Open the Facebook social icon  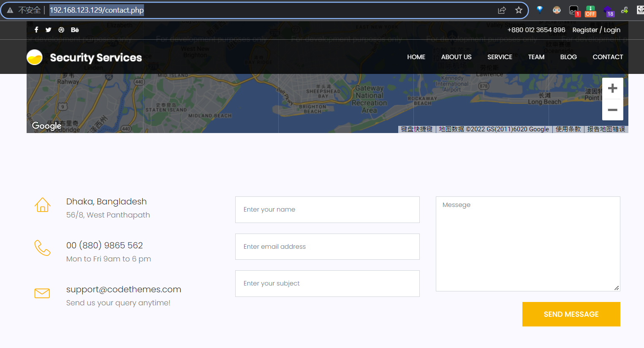[x=36, y=30]
